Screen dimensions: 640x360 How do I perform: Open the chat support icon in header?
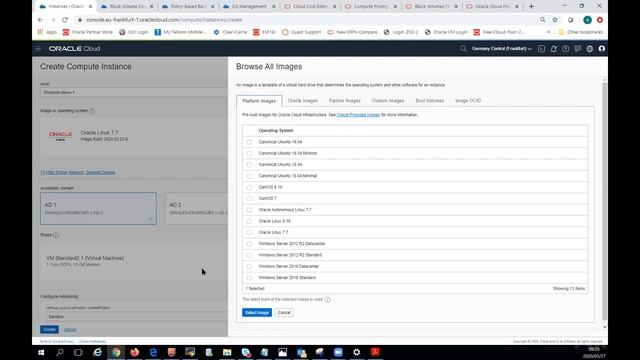578,49
